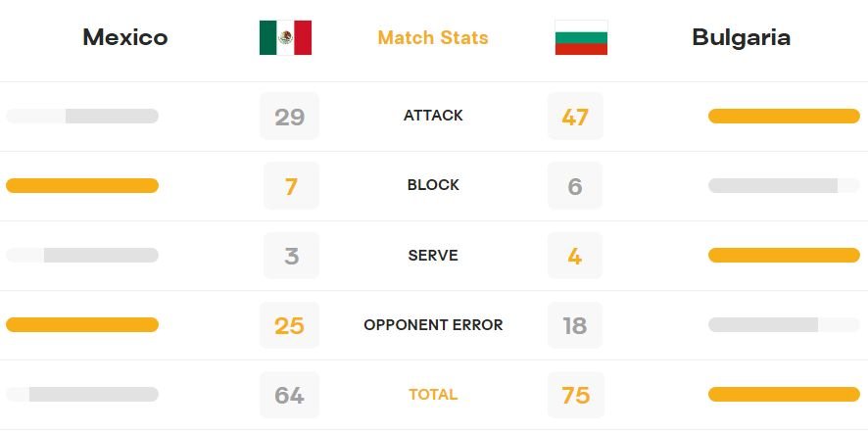Click Mexico's attack value 29
The height and width of the screenshot is (432, 868).
[290, 117]
